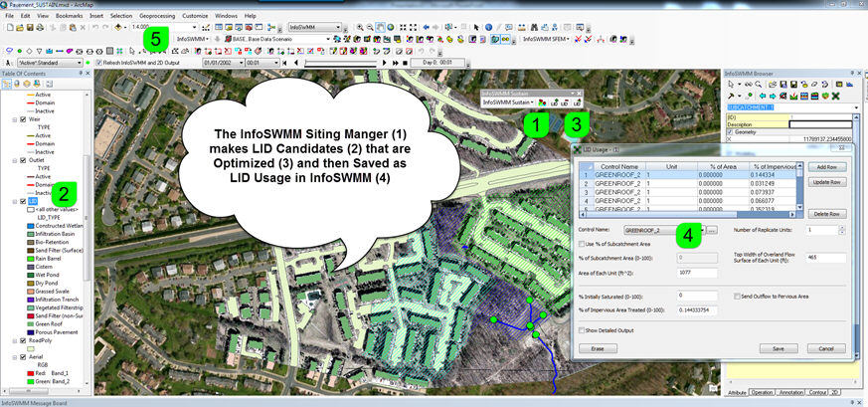Collapse the LID layer tree node
Viewport: 868px width, 407px height.
(14, 201)
